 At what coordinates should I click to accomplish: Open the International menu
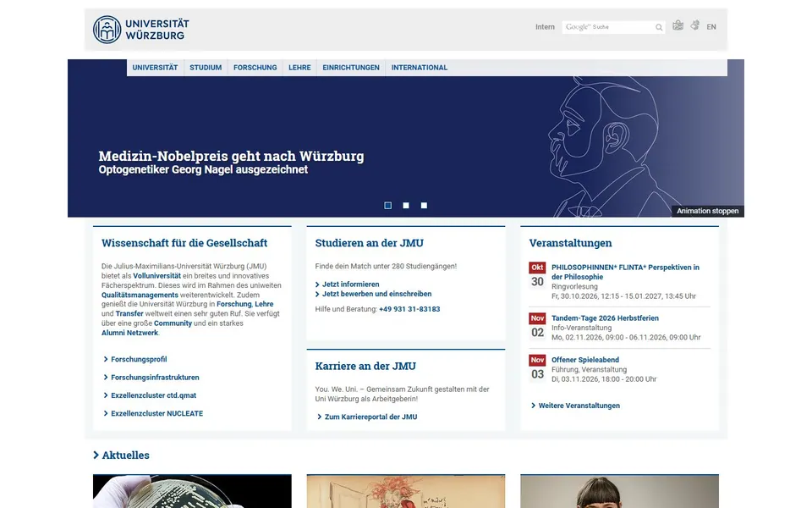(420, 68)
